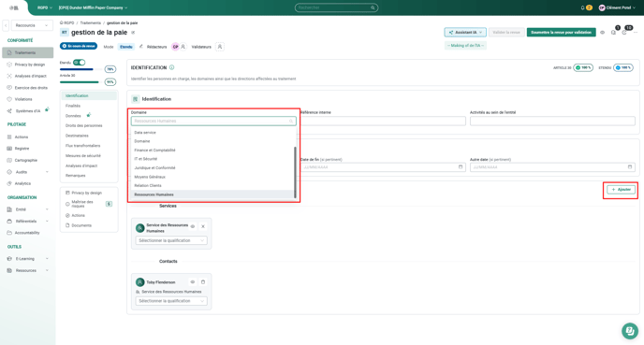644x345 pixels.
Task: Open the three-dots more options menu
Action: point(636,33)
